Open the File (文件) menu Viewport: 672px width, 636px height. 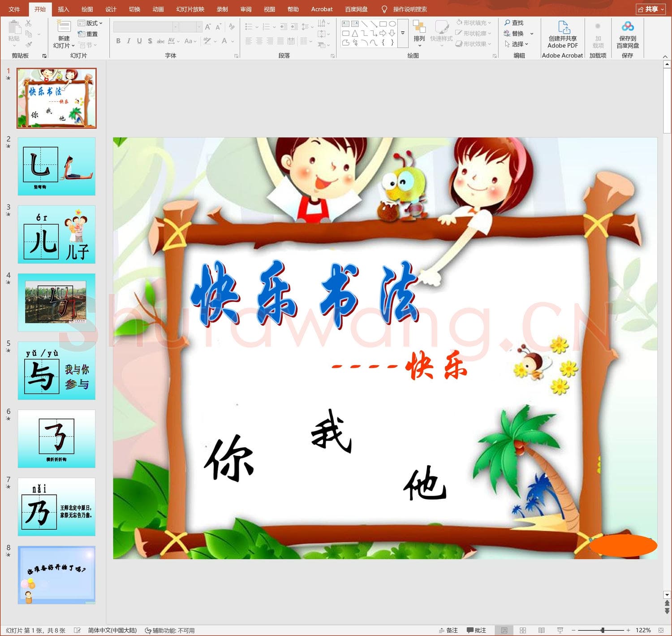[x=14, y=9]
